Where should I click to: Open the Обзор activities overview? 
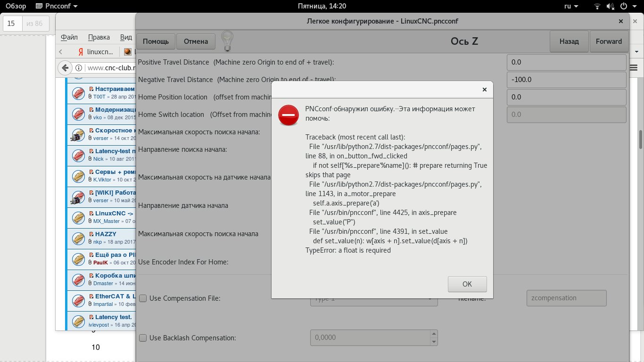tap(16, 6)
